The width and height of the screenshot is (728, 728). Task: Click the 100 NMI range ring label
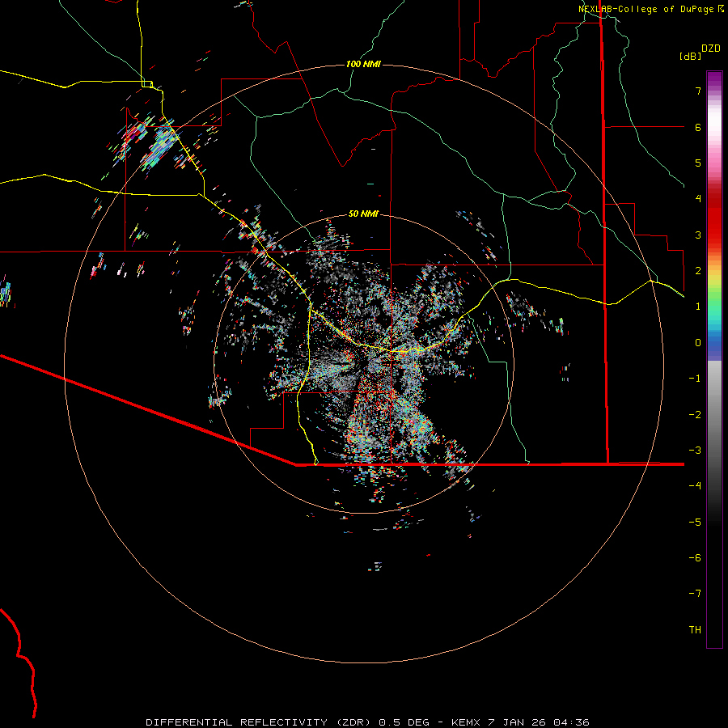363,64
